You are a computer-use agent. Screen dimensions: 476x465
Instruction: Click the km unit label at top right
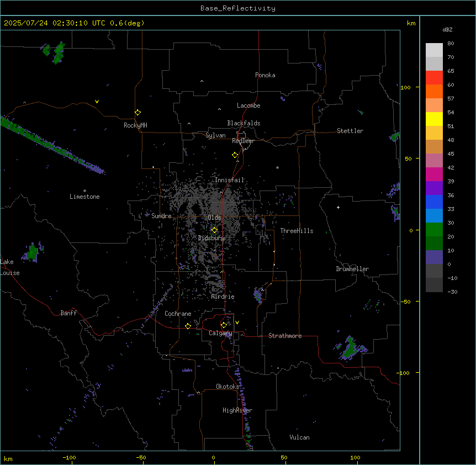click(411, 23)
